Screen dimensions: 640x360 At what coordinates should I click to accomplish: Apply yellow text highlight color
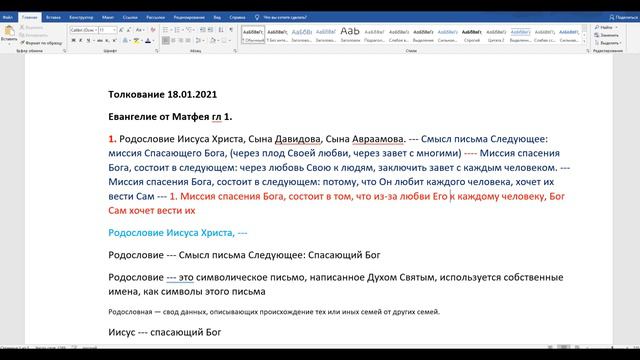coord(136,40)
